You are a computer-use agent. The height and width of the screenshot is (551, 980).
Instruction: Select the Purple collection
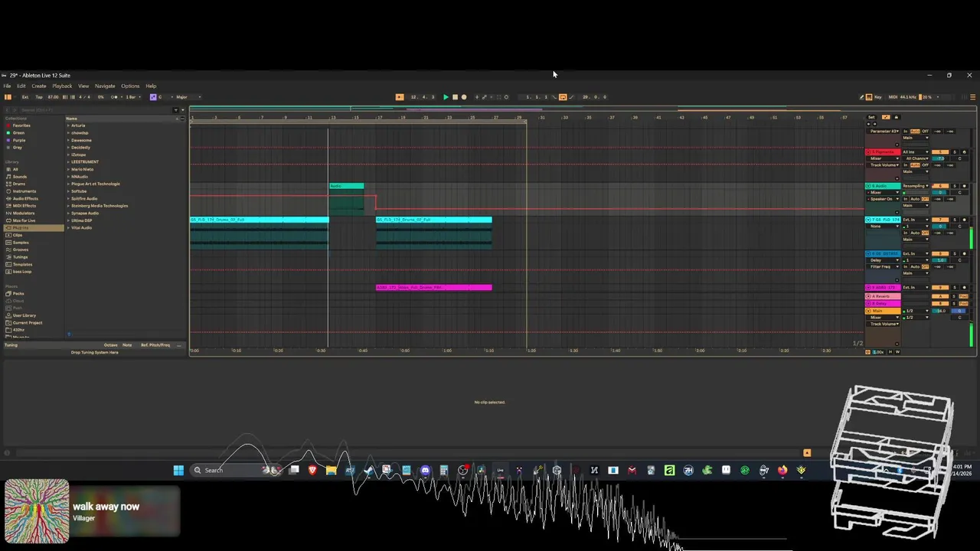[18, 140]
